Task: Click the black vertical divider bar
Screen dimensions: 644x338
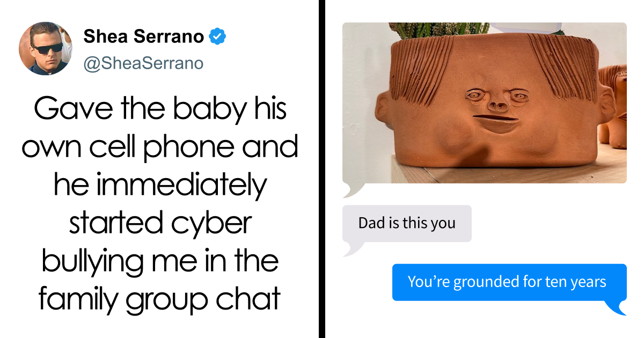Action: click(x=322, y=169)
